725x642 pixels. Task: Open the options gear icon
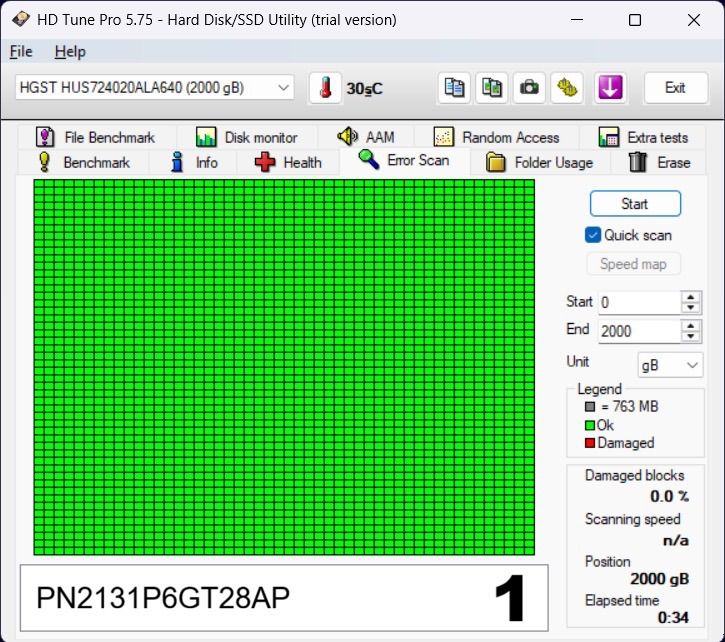point(566,88)
